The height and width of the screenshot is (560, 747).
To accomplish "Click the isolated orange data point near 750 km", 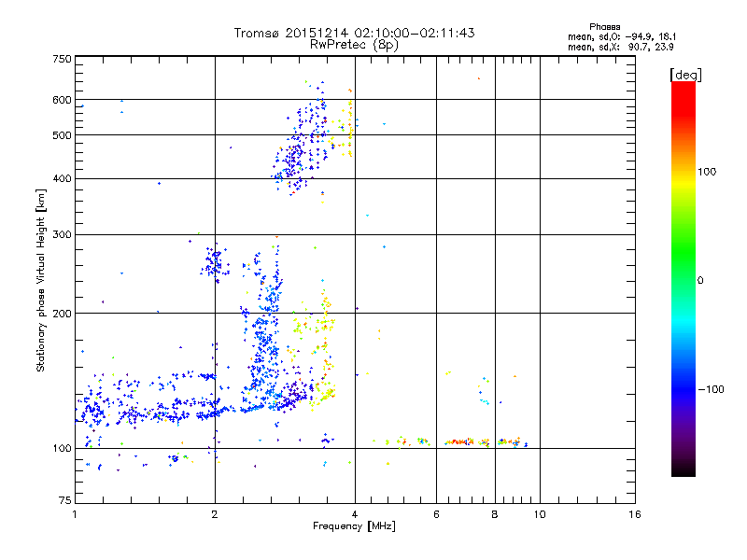I will coord(479,78).
